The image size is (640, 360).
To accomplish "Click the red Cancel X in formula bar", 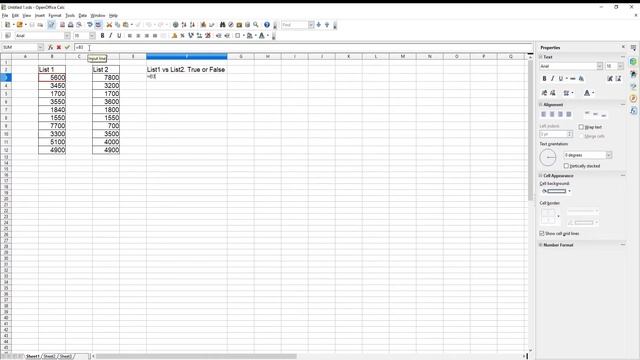I will point(59,47).
